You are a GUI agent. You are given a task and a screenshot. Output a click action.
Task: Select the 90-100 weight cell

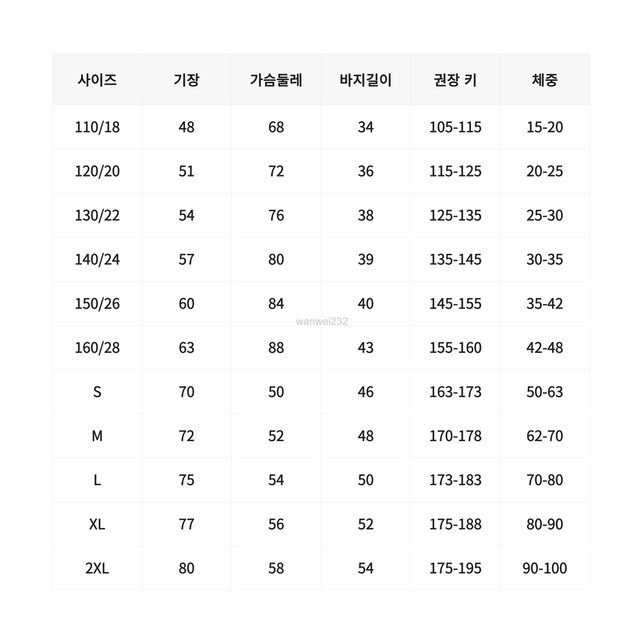(x=544, y=569)
